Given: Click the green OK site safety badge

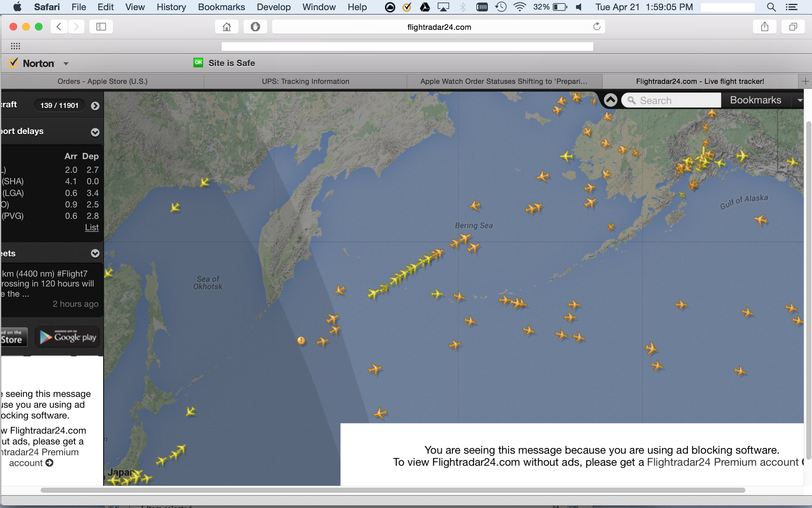Looking at the screenshot, I should click(x=198, y=63).
